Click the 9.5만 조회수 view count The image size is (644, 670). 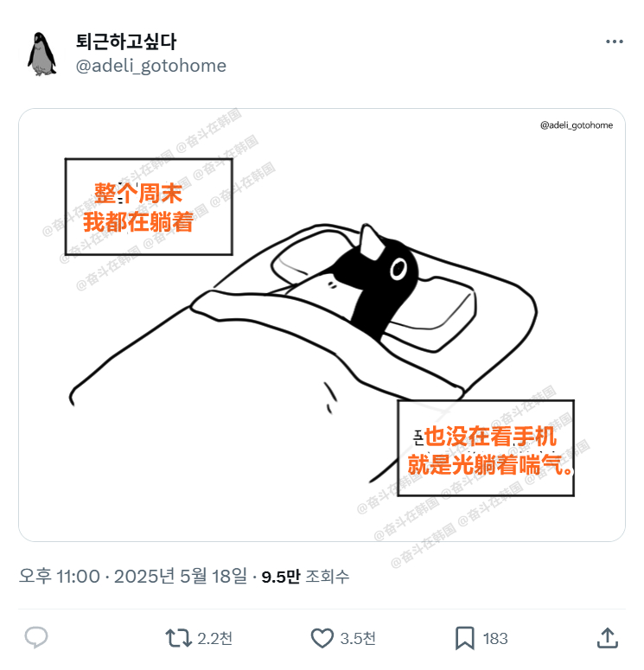tap(305, 577)
